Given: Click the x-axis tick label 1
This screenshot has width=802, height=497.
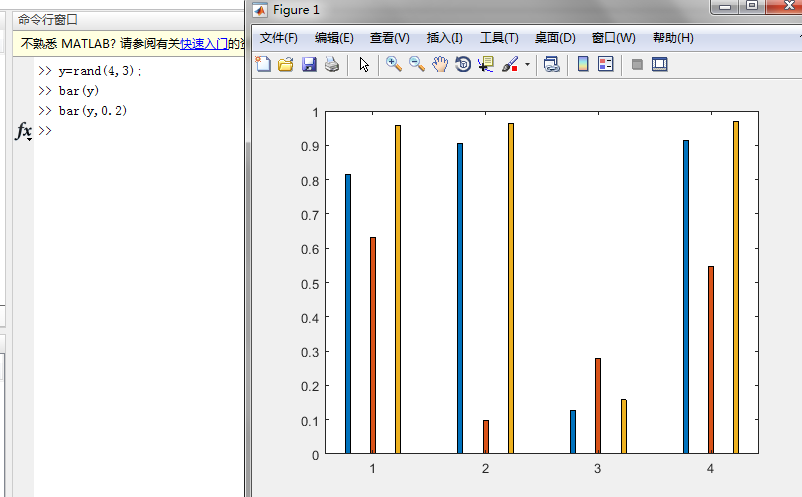Looking at the screenshot, I should [372, 468].
